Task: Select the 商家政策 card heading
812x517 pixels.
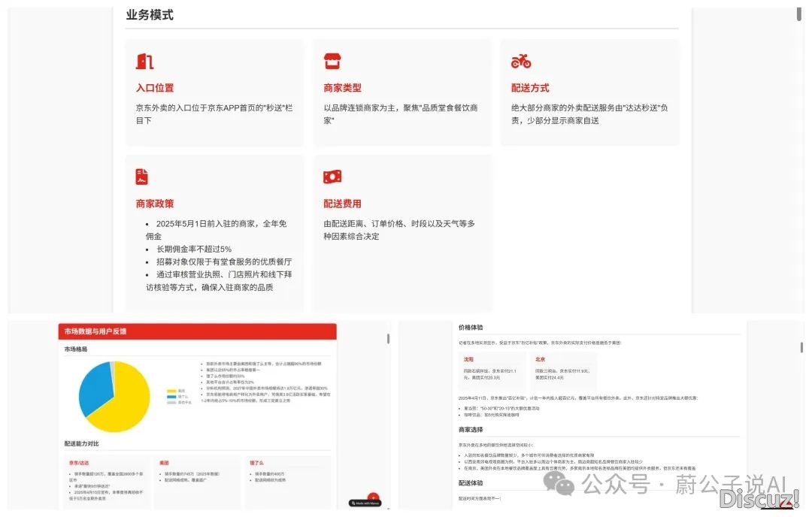Action: 155,204
